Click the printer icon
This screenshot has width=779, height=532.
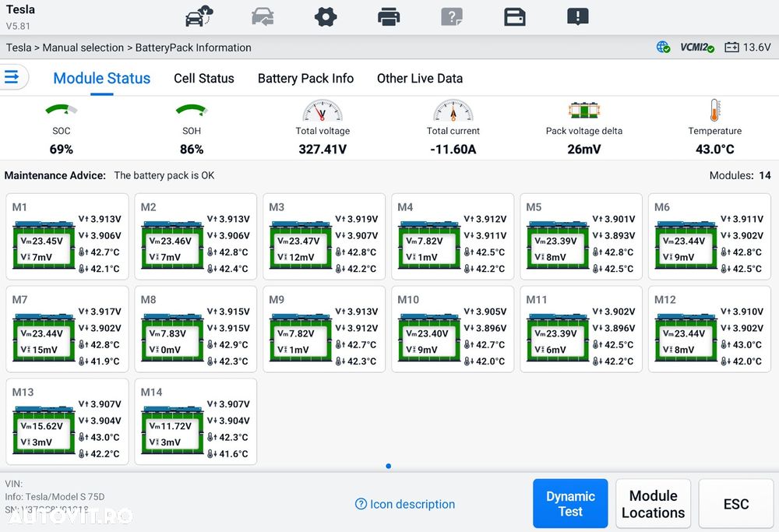pos(389,17)
